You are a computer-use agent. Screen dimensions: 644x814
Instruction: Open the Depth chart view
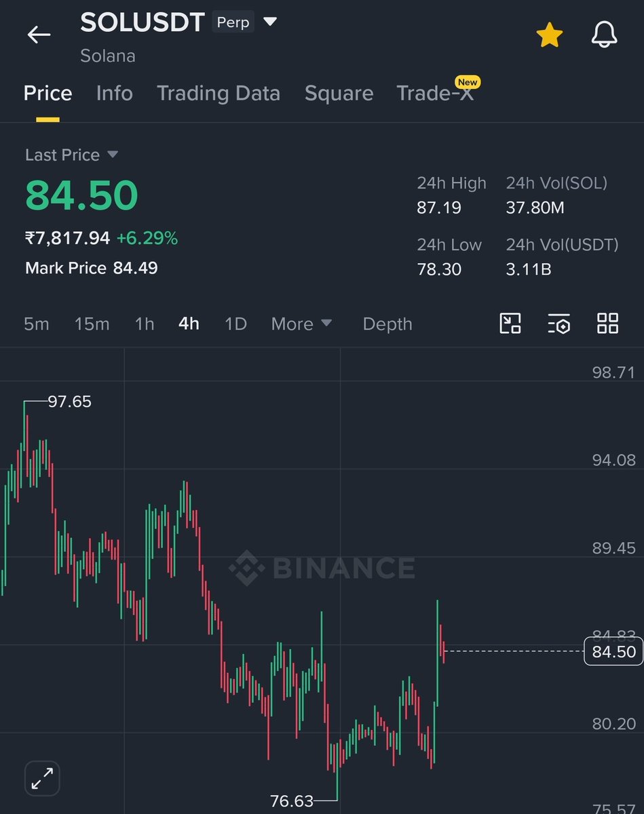coord(387,324)
